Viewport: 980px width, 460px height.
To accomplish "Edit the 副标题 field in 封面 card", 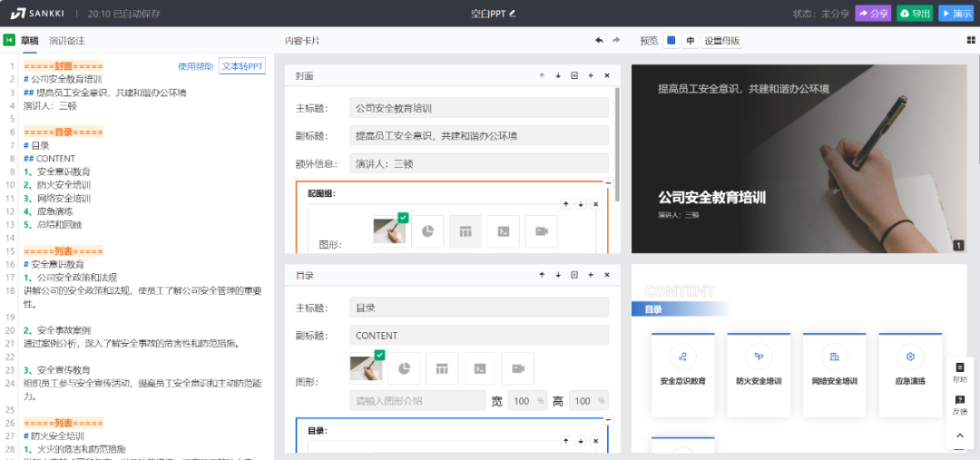I will tap(479, 135).
